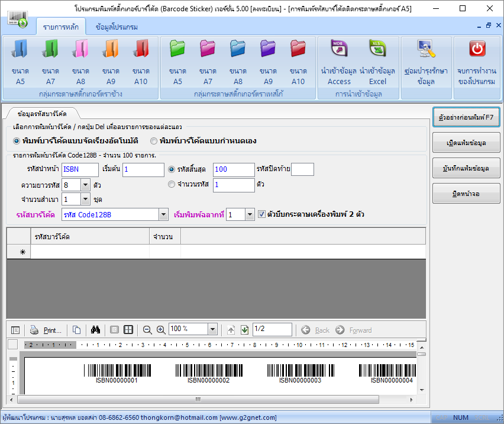504x424 pixels.
Task: Click the quantity column header in grid
Action: (165, 237)
